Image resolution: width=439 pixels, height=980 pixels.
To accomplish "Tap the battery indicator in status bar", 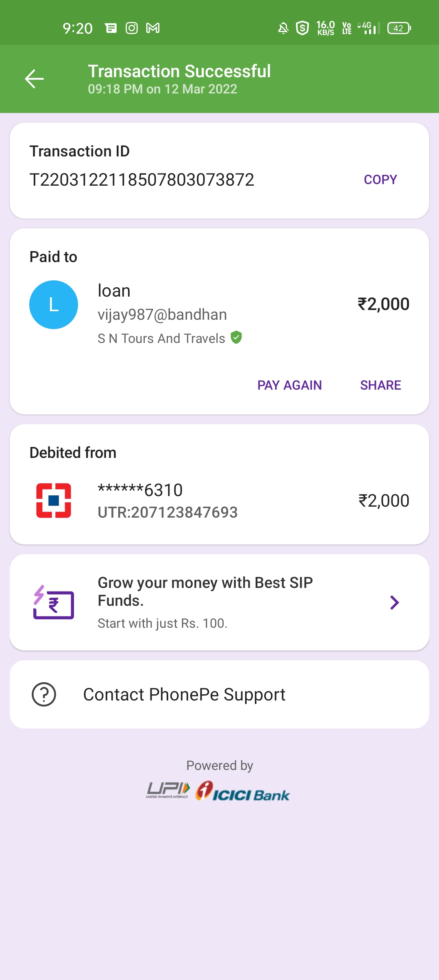I will [399, 28].
